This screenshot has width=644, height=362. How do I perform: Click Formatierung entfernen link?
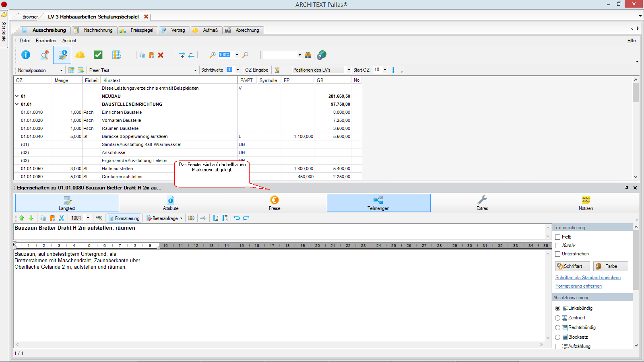(578, 286)
